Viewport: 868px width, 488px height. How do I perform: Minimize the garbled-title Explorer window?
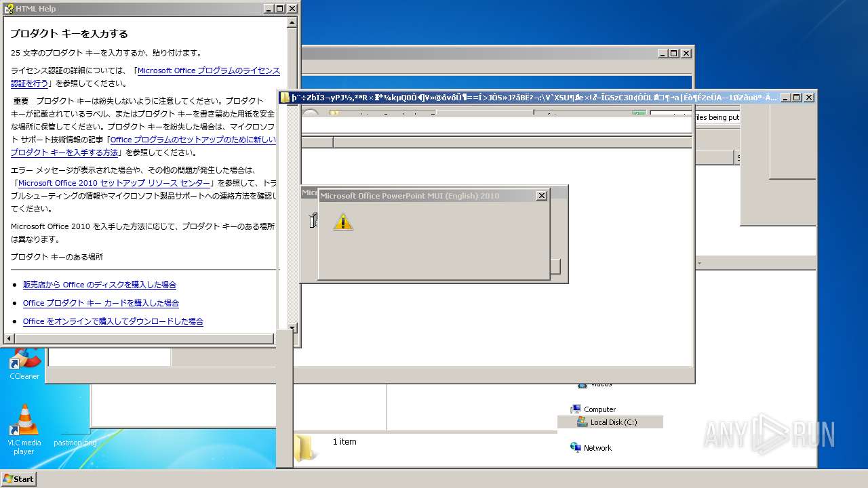(x=785, y=98)
